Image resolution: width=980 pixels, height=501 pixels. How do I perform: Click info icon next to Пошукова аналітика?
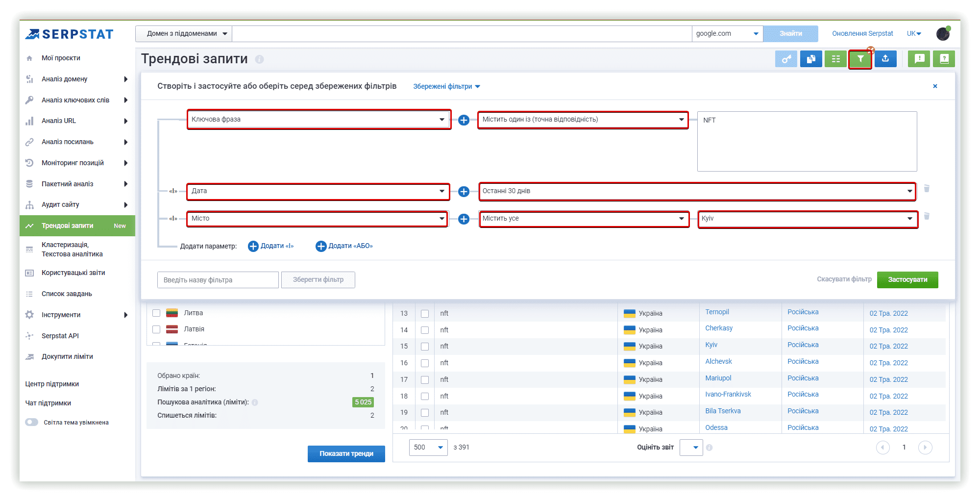[255, 402]
